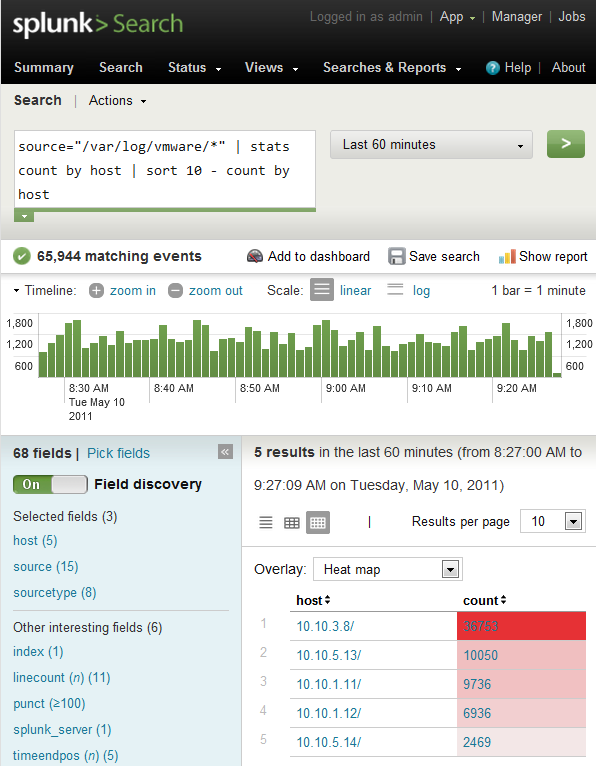
Task: Collapse the fields sidebar with double-chevron
Action: [x=225, y=452]
